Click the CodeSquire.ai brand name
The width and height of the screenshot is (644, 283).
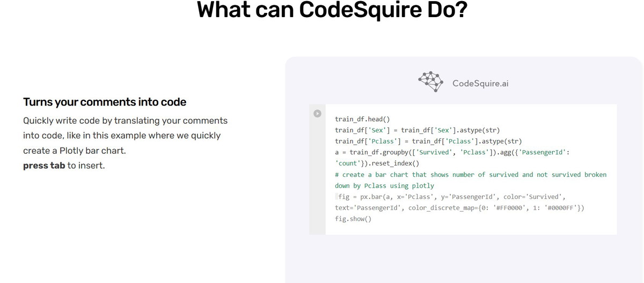pos(480,83)
